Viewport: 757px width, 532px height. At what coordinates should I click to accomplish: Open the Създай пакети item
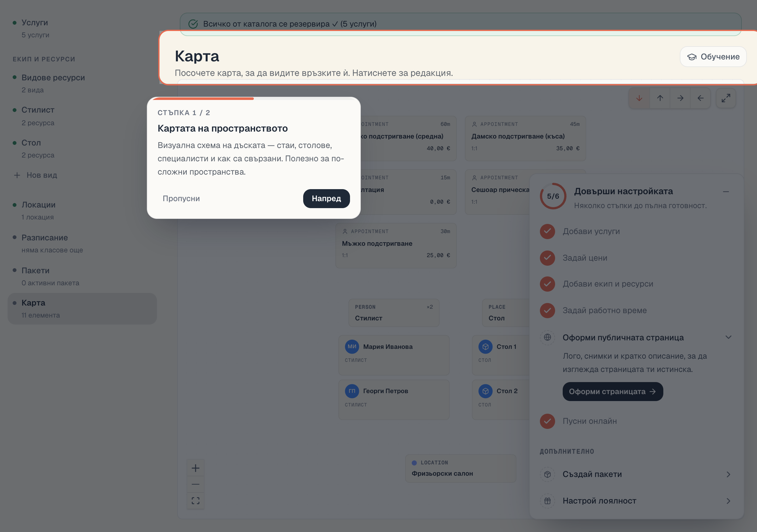click(x=636, y=474)
